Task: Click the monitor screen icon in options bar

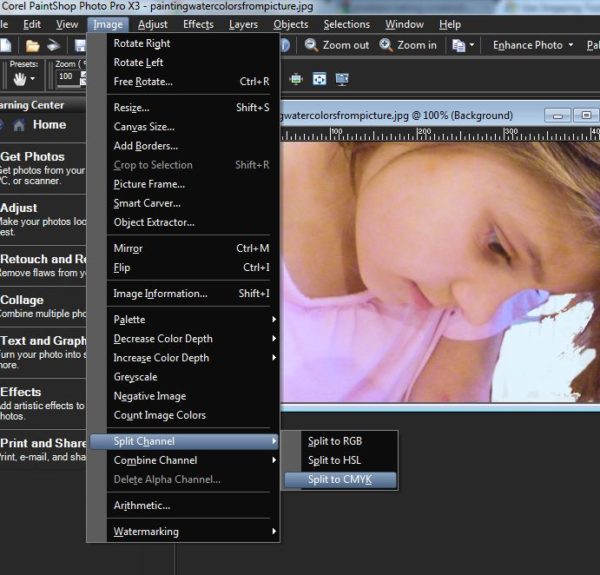Action: (x=342, y=78)
